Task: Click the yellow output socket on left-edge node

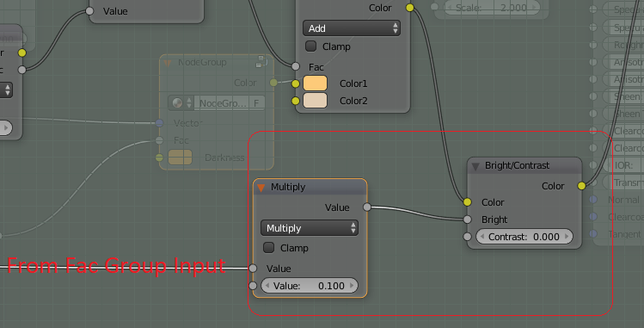Action: 22,53
